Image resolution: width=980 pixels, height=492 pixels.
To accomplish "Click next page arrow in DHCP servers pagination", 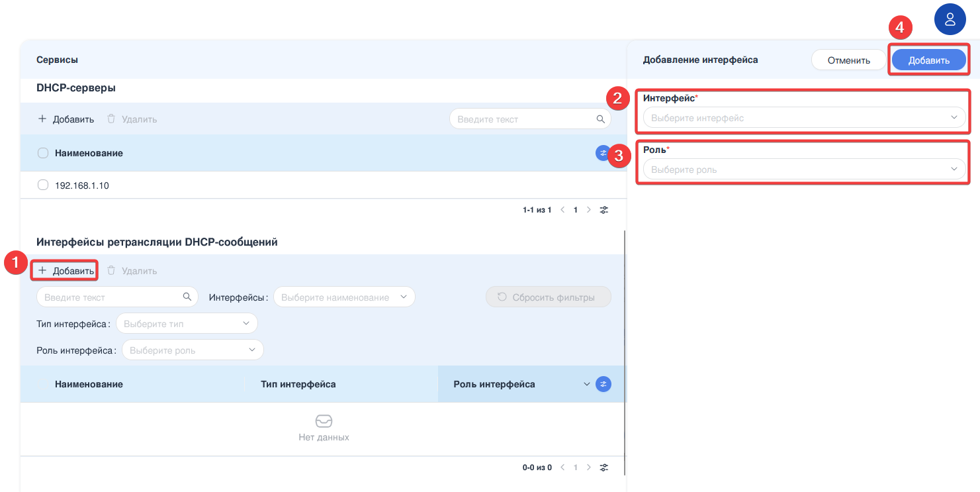I will 589,210.
